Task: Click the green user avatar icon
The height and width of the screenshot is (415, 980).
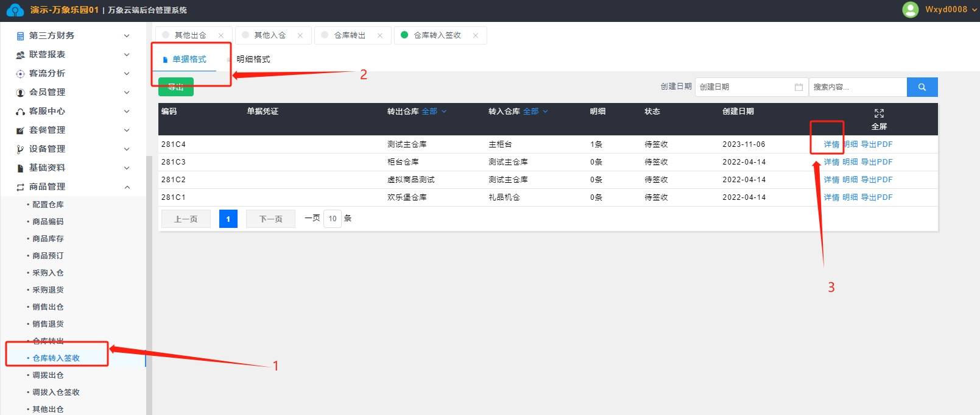Action: [x=910, y=10]
